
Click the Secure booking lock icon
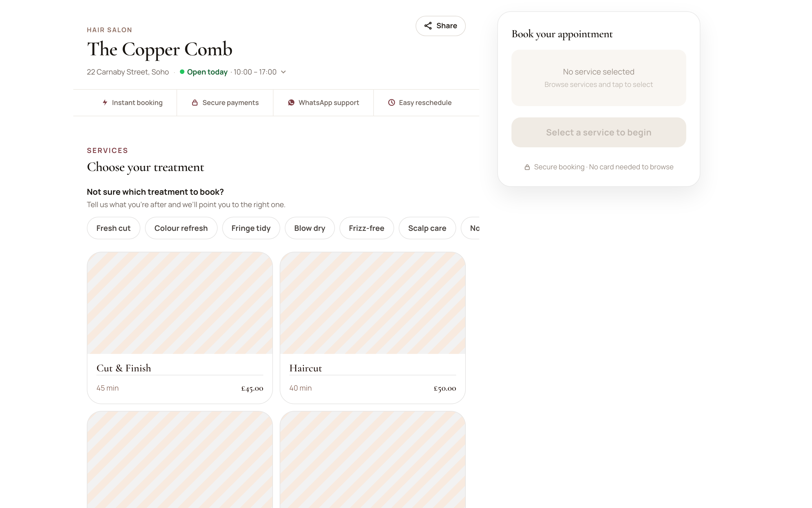(527, 167)
